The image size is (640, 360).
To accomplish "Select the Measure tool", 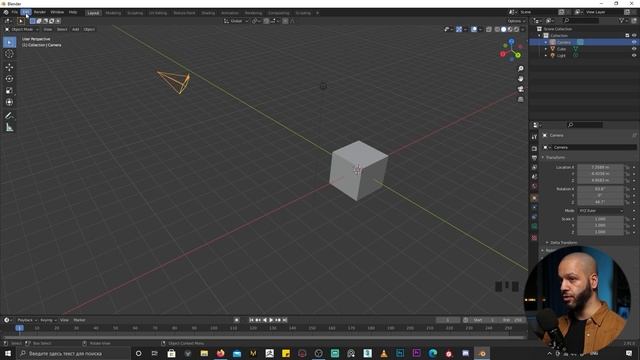I will tap(9, 128).
